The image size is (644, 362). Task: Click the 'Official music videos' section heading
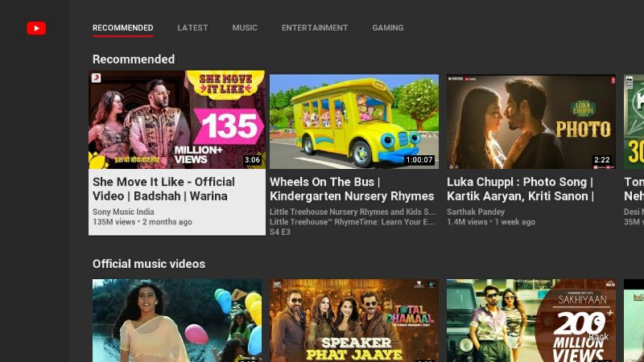click(x=149, y=264)
